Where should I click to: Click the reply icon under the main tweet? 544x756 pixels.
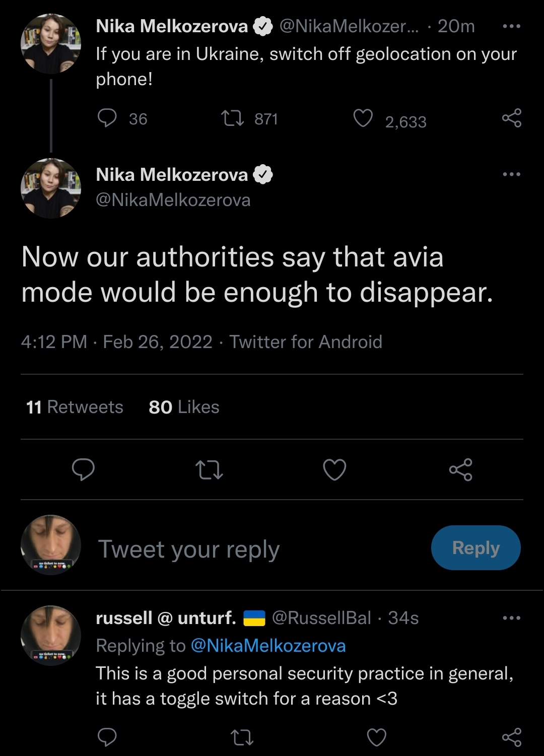click(x=83, y=469)
